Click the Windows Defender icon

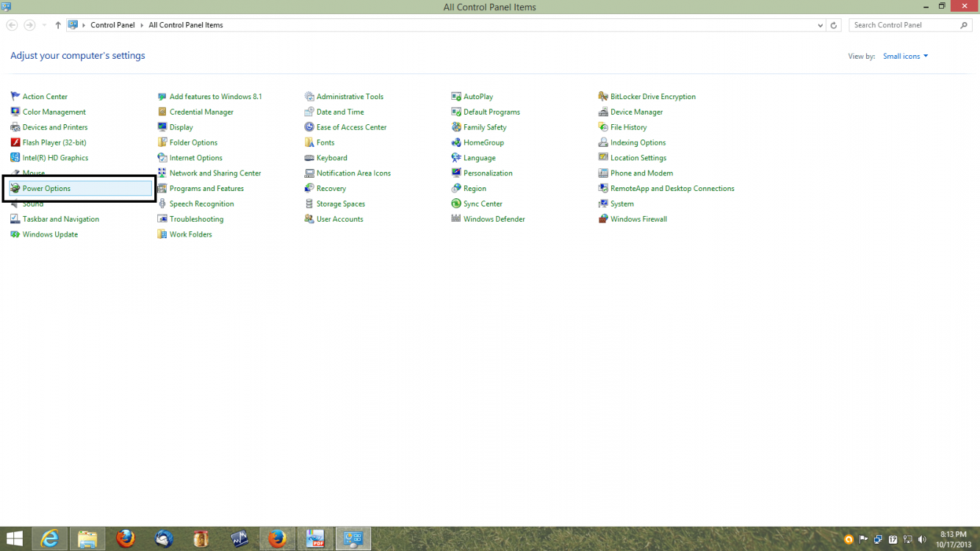pyautogui.click(x=456, y=219)
